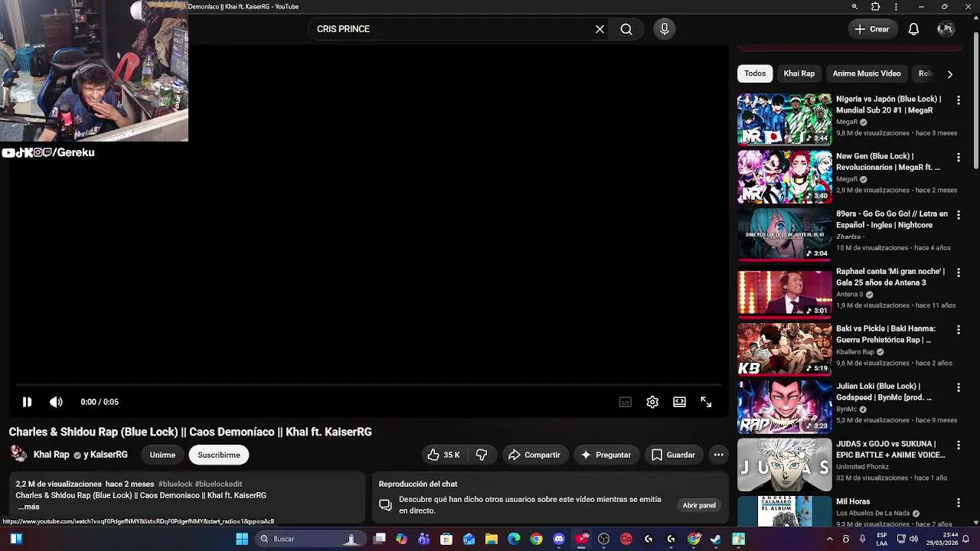Open Raphael canta 'Mi gran noche' title

890,277
